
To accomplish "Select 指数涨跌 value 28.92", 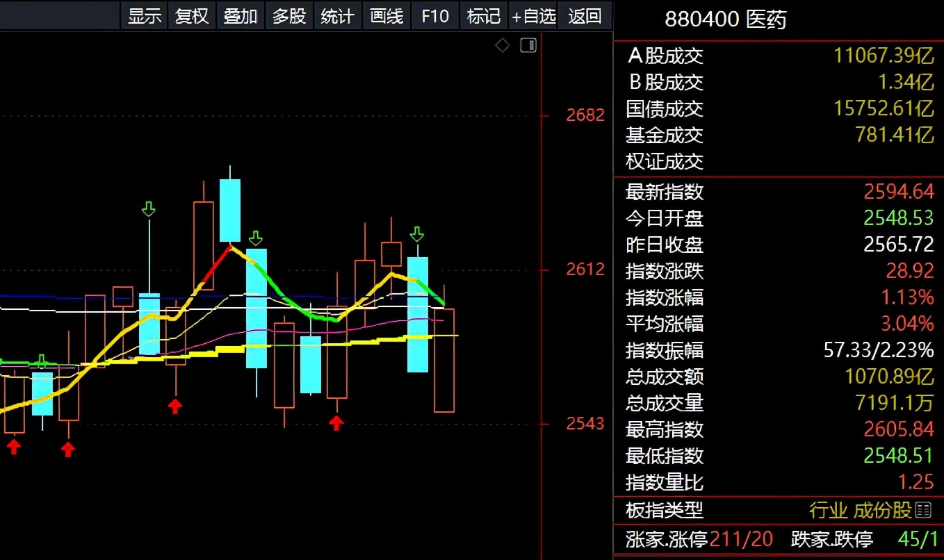I will coord(910,271).
